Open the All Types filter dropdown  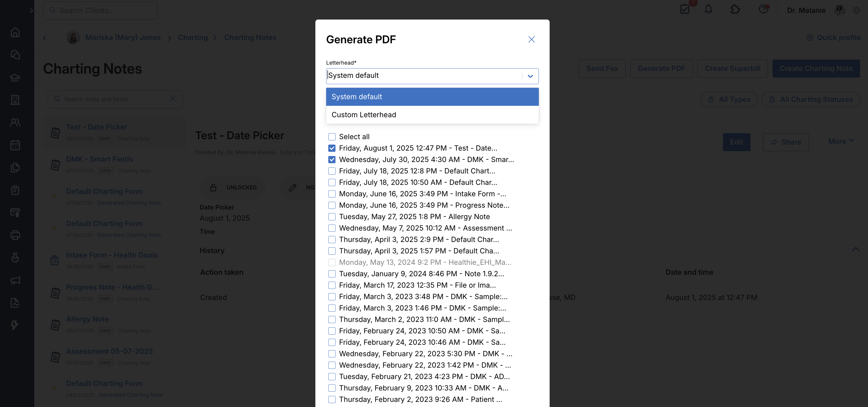(x=729, y=99)
